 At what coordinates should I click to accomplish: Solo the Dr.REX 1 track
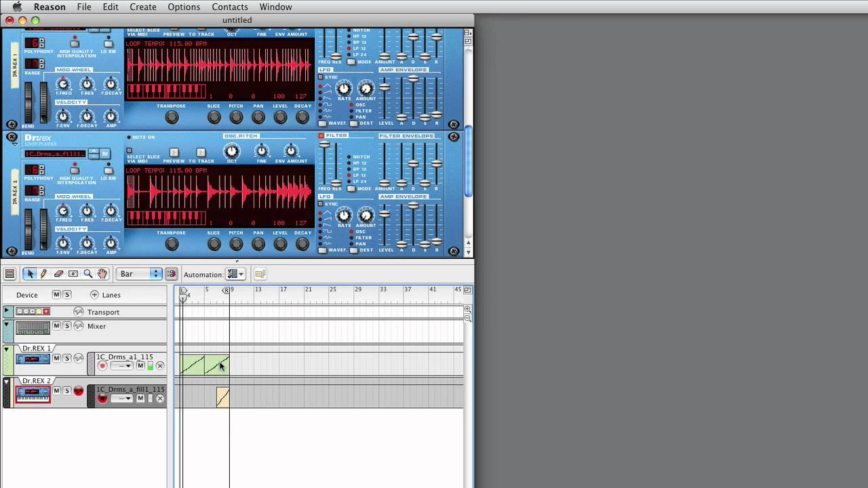(x=67, y=358)
